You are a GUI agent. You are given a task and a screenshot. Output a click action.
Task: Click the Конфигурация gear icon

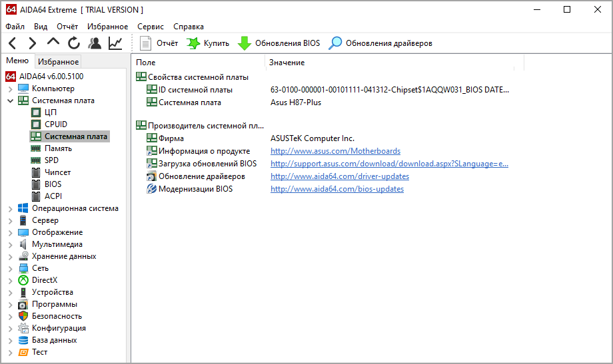(23, 328)
